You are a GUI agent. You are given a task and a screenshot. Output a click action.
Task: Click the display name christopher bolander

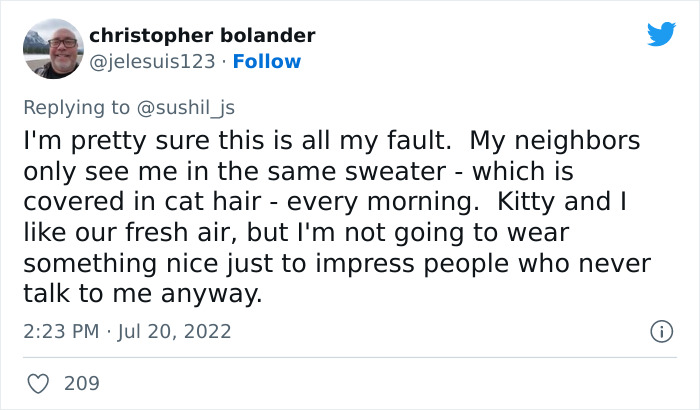coord(202,36)
